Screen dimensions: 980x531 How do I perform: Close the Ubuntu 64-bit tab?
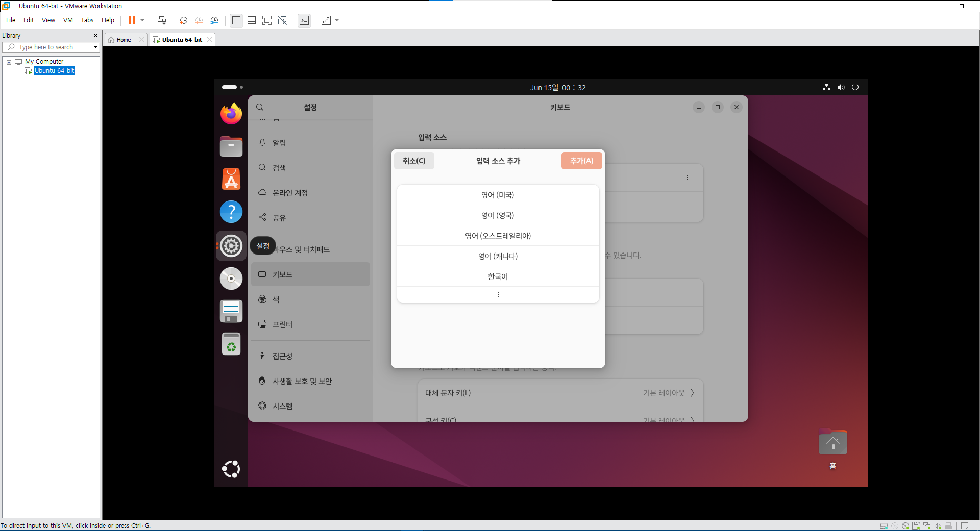point(209,40)
